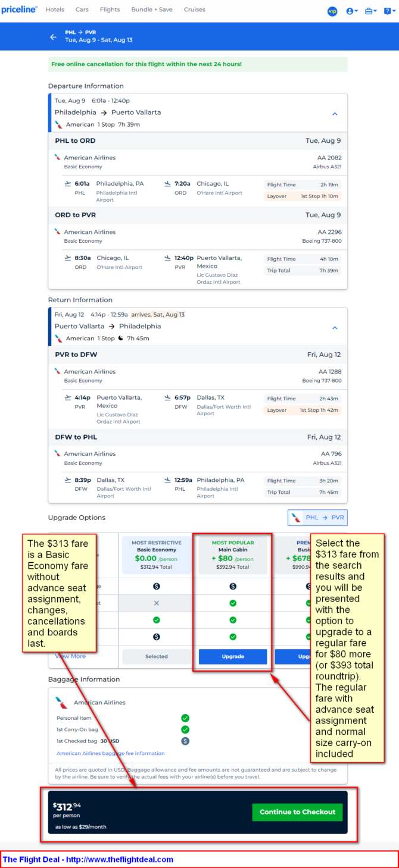Click the American logo in PVR to DFW segment
The image size is (399, 868).
click(58, 371)
